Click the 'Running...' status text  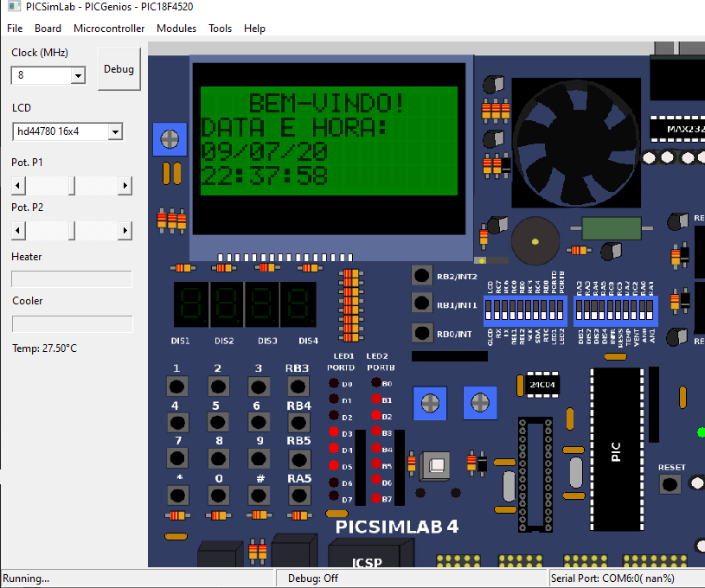pyautogui.click(x=26, y=578)
